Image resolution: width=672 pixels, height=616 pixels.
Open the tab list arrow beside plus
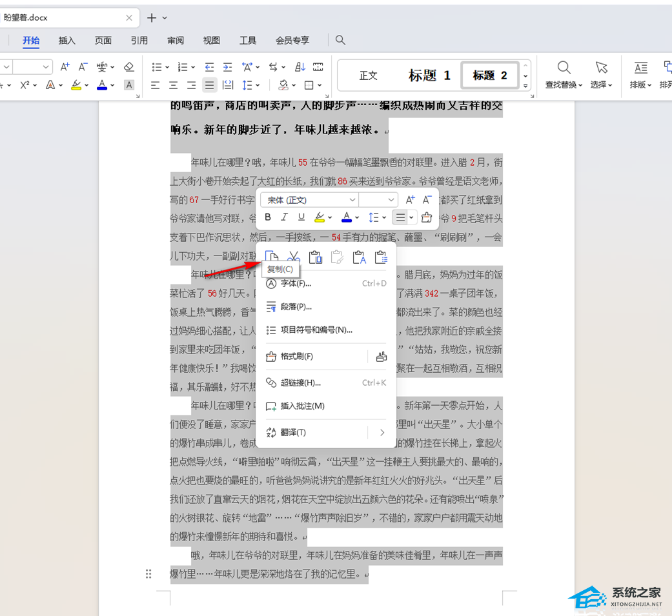point(165,18)
